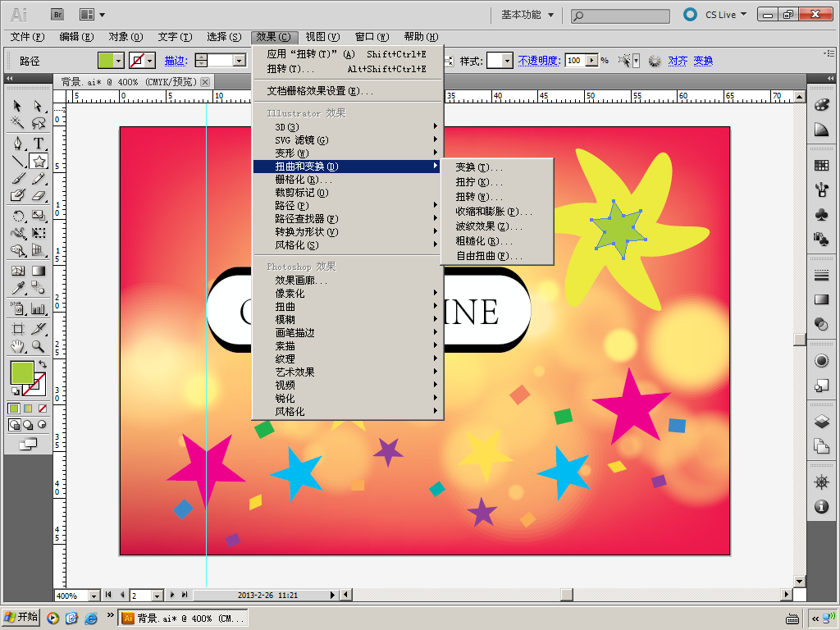Open the 视图(V) menu
This screenshot has height=630, width=840.
coord(322,36)
